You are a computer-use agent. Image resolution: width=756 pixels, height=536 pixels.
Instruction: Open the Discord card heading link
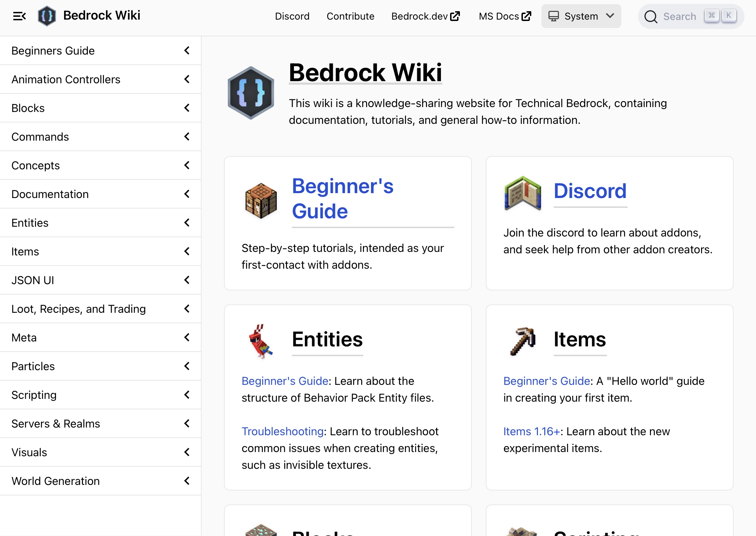click(590, 191)
